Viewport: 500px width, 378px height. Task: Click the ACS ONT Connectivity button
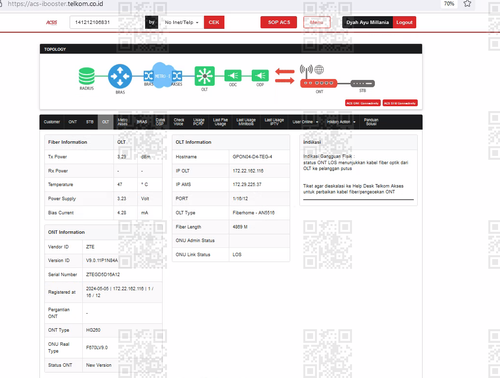(362, 103)
